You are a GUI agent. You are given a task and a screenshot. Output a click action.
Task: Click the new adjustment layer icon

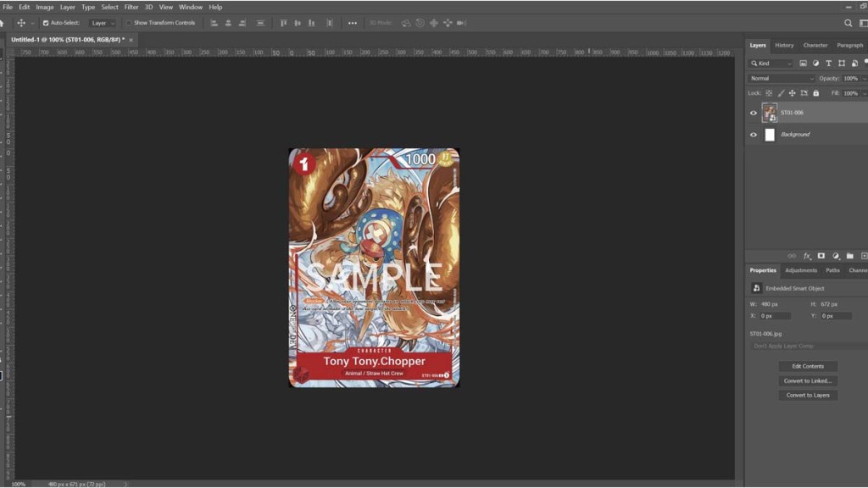point(836,256)
